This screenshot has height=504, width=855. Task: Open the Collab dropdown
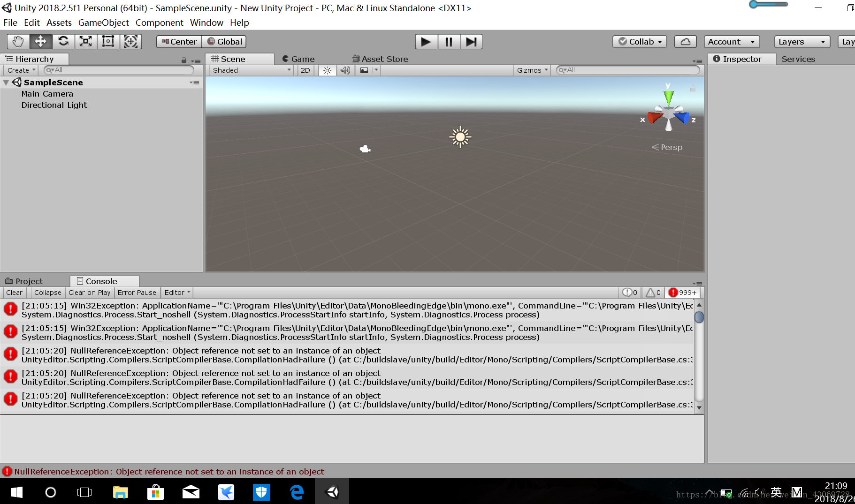pyautogui.click(x=640, y=42)
